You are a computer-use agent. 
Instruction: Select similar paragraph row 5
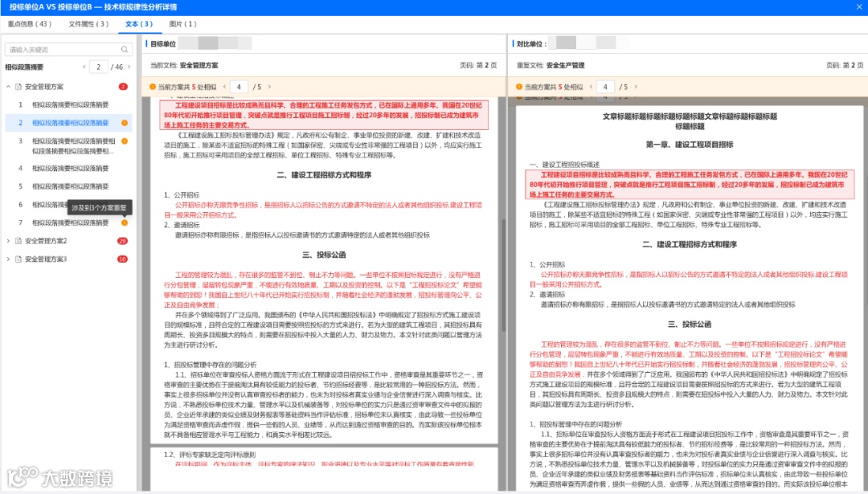point(68,186)
